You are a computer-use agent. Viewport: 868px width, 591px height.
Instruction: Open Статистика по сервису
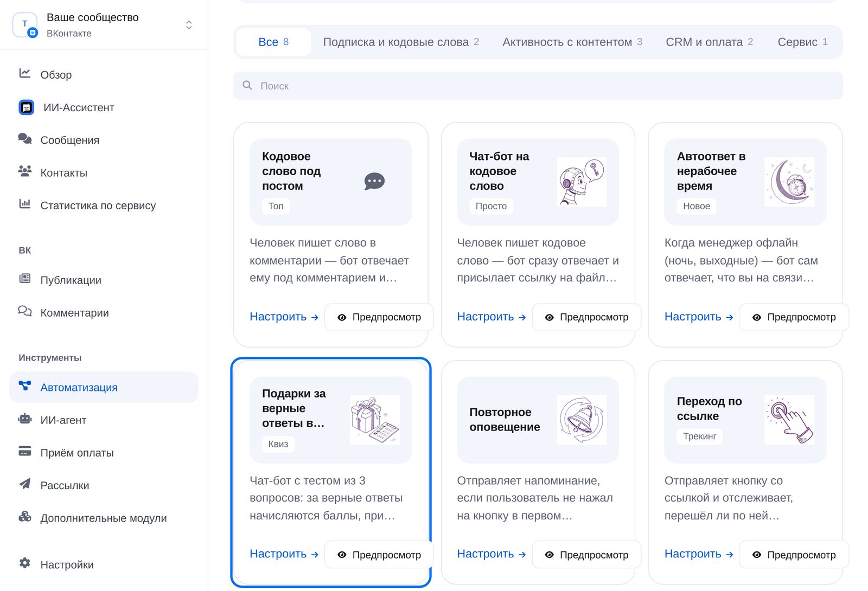pyautogui.click(x=104, y=205)
